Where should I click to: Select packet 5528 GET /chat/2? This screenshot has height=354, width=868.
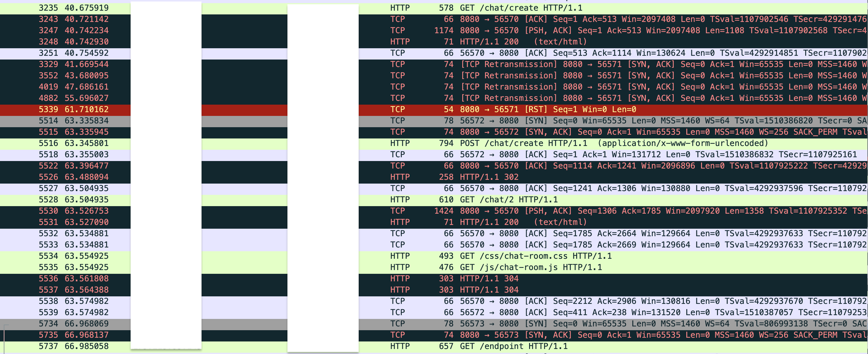click(x=508, y=200)
